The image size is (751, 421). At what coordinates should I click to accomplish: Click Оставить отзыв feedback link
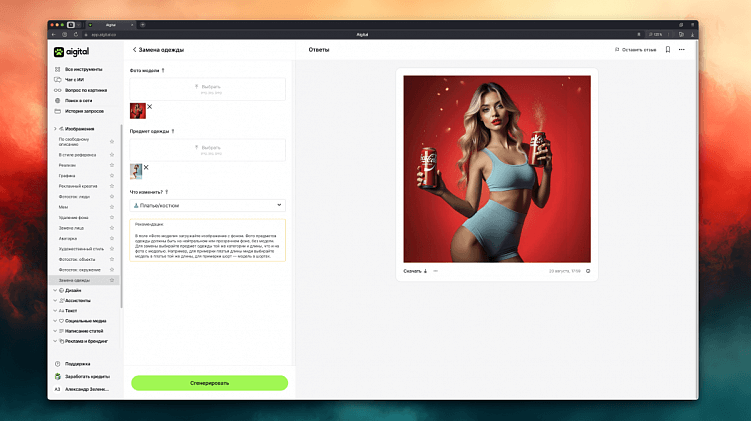(x=635, y=49)
